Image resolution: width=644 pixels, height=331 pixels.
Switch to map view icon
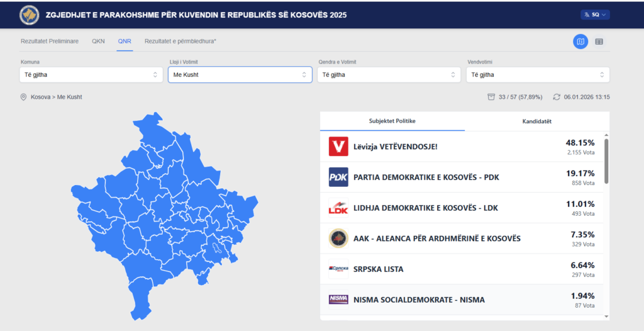(x=580, y=42)
